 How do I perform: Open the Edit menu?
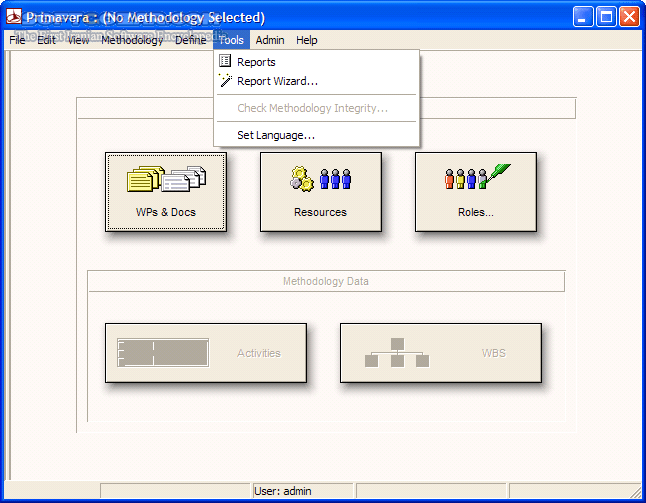click(46, 40)
